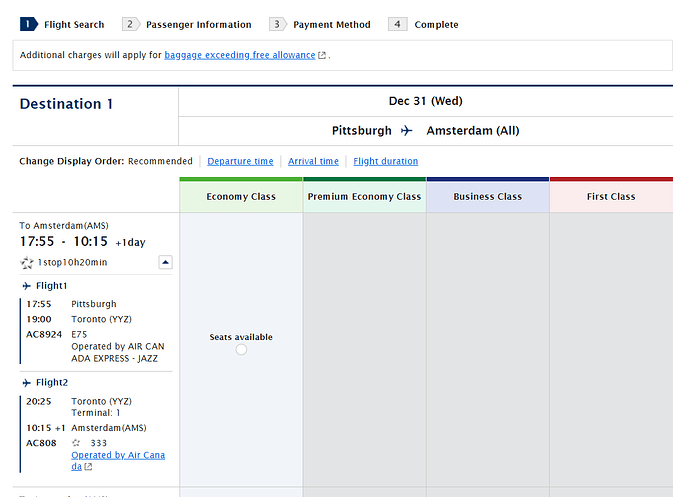Screen dimensions: 690x497
Task: Click the Business Class column header
Action: click(x=487, y=197)
